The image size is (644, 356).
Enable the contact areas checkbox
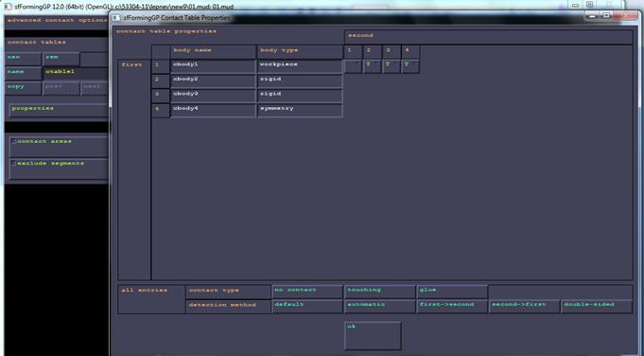click(14, 141)
